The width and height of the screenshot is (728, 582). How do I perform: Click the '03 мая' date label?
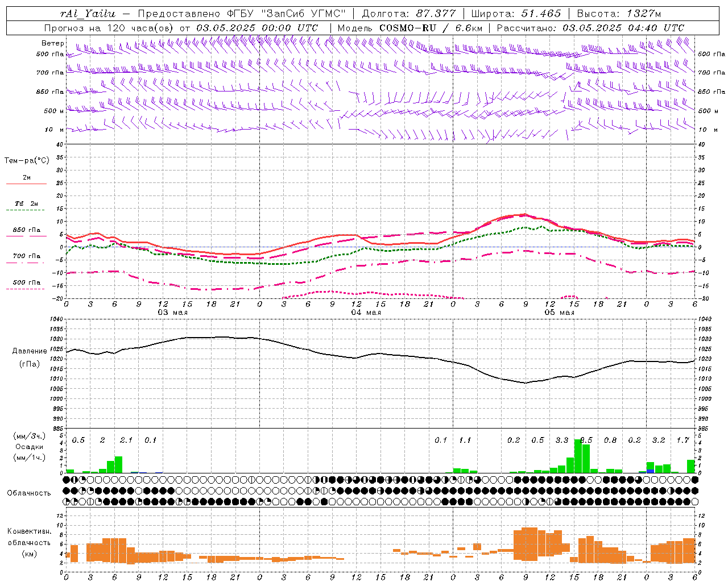pyautogui.click(x=173, y=313)
